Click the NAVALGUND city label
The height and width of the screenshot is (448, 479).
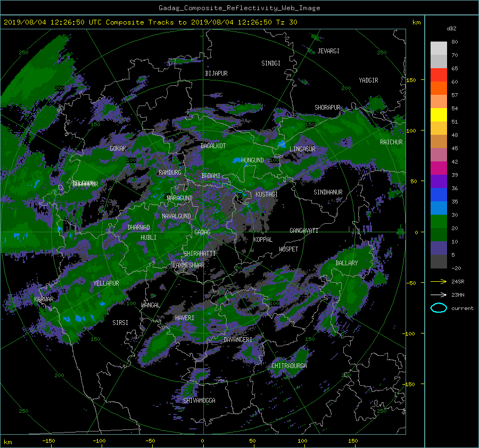coord(176,216)
